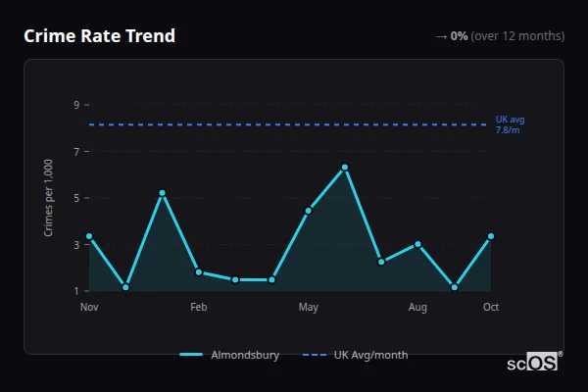
Task: Click the 'Crimes per 1,000' axis title
Action: coord(48,198)
